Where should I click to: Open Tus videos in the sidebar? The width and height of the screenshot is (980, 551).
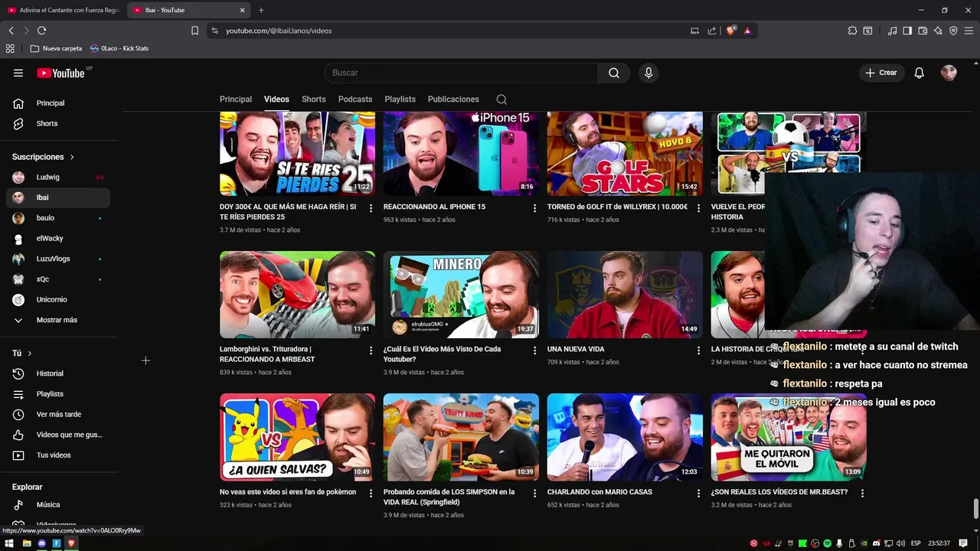tap(57, 455)
